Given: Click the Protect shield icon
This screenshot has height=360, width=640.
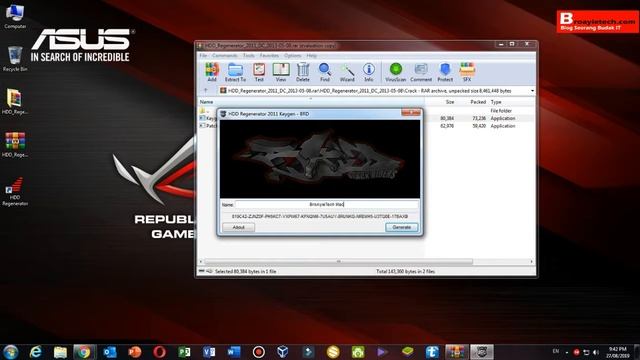Looking at the screenshot, I should 445,72.
